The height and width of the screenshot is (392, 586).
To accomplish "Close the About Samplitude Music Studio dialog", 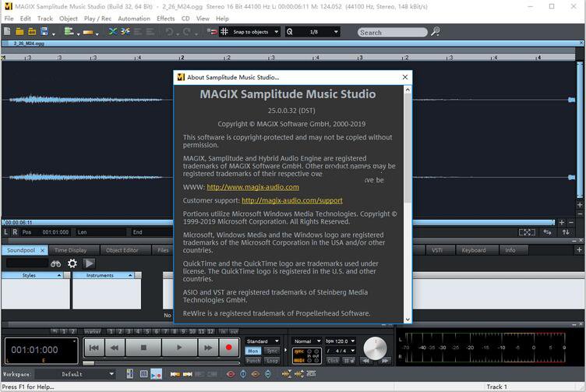I will click(x=405, y=77).
